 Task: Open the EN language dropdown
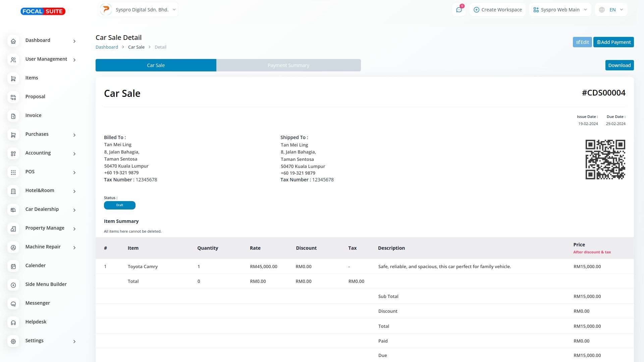[611, 10]
